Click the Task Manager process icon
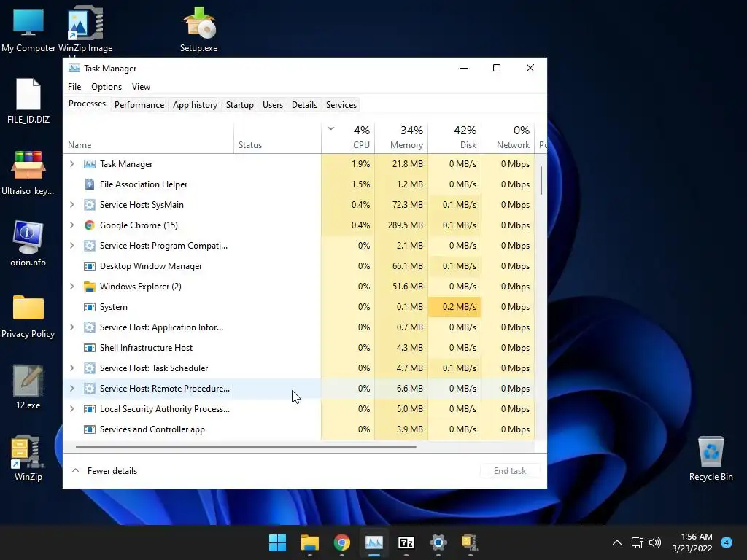747x560 pixels. click(x=90, y=164)
